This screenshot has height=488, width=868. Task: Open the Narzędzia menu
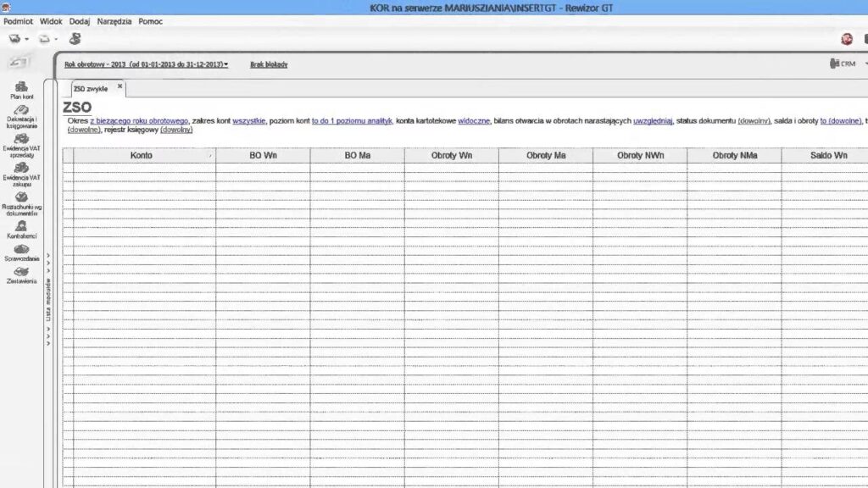[114, 21]
